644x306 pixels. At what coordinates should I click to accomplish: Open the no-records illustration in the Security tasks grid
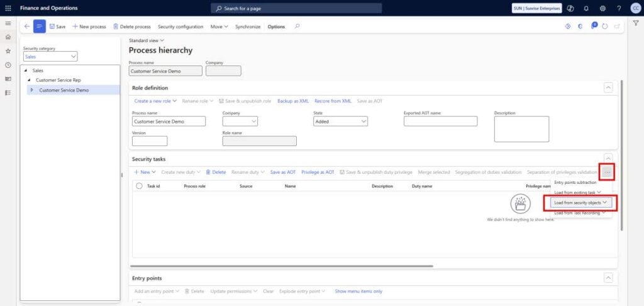pyautogui.click(x=520, y=204)
